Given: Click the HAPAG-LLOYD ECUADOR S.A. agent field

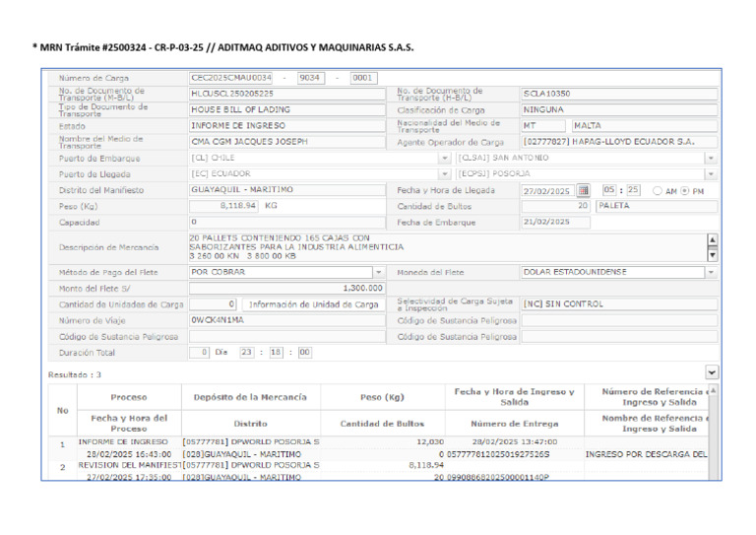Looking at the screenshot, I should pos(619,142).
